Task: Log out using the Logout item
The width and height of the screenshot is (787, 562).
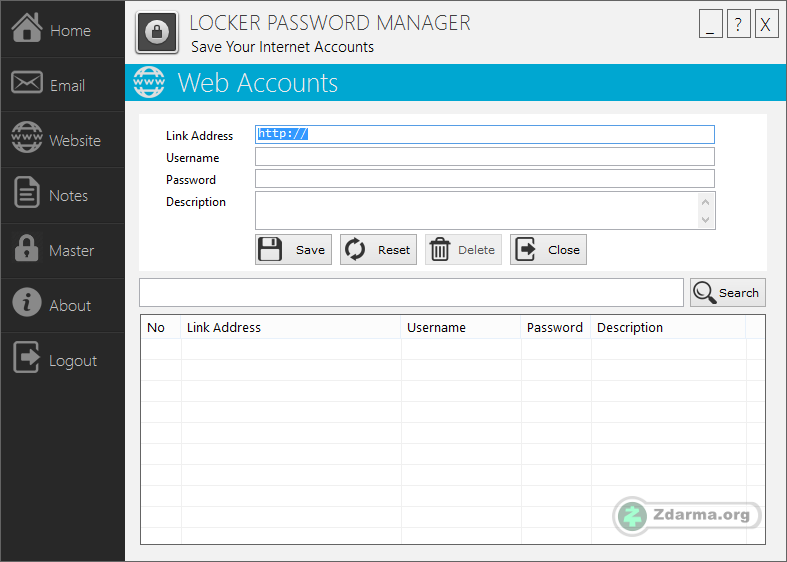Action: click(62, 359)
